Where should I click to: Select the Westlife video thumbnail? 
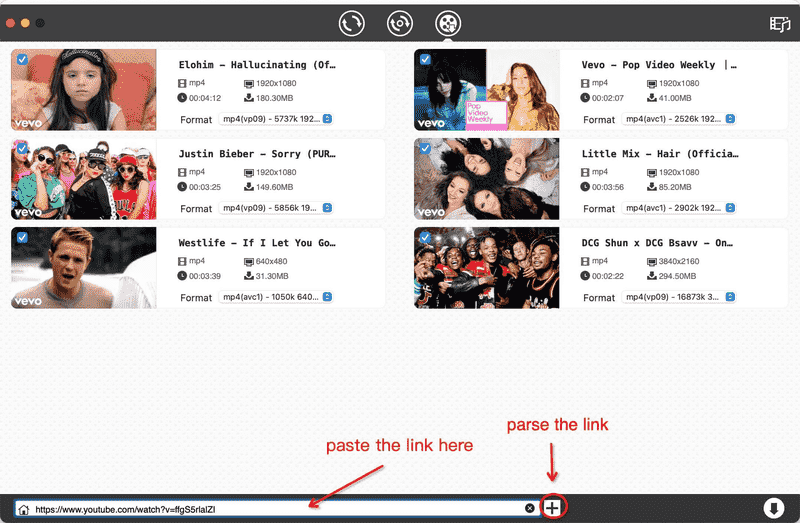click(x=84, y=268)
